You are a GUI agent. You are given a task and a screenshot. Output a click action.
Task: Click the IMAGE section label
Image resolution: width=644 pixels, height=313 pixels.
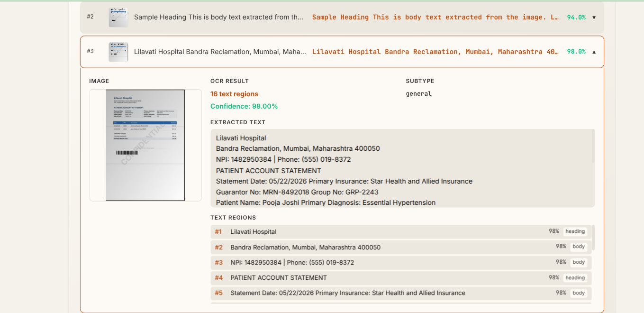99,81
